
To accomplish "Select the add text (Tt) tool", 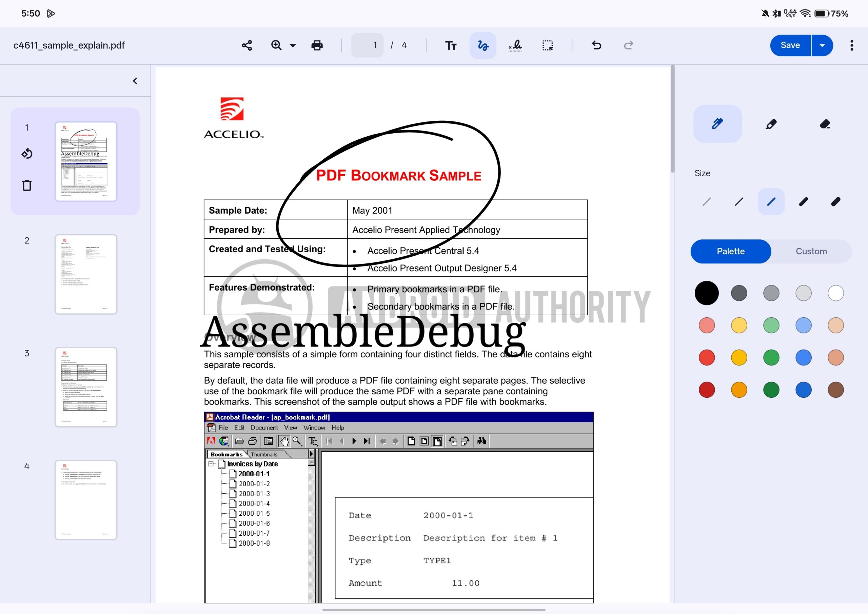I will click(x=451, y=45).
